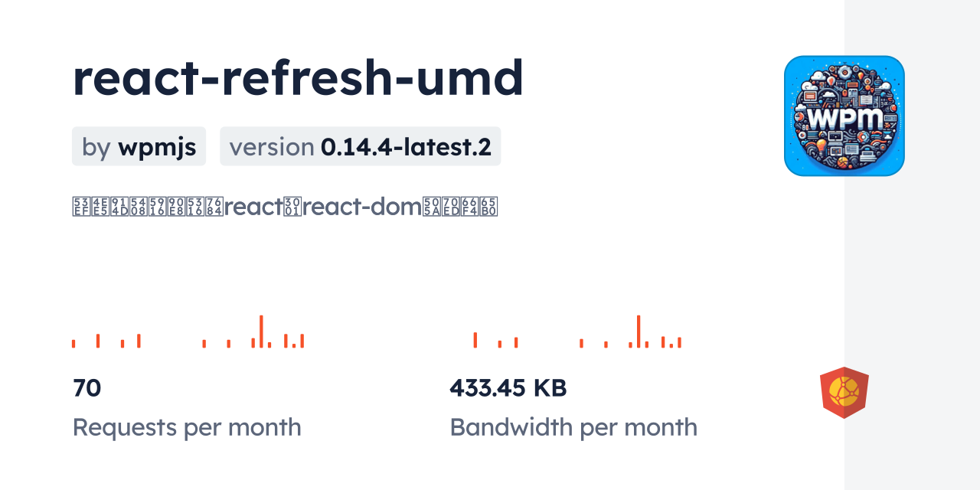This screenshot has height=490, width=980.
Task: Select the first bar of bandwidth sparkline
Action: point(475,340)
